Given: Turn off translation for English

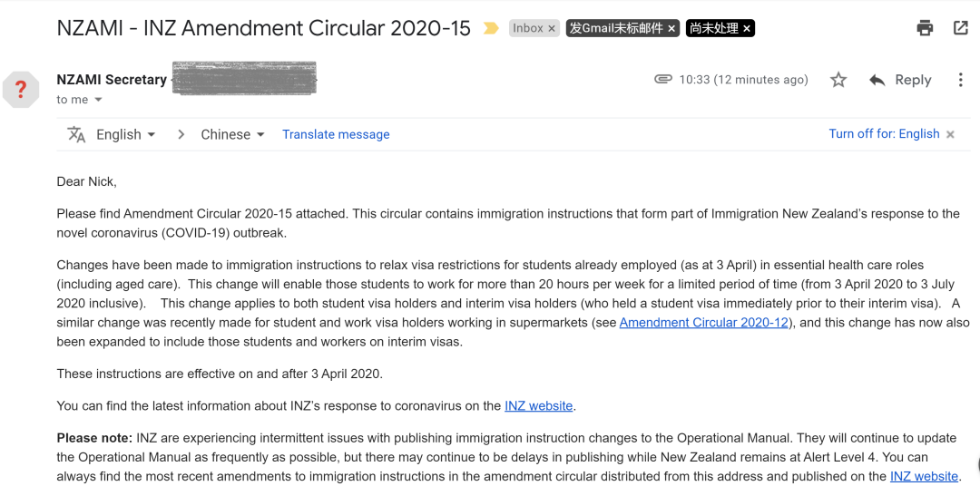Looking at the screenshot, I should point(884,133).
